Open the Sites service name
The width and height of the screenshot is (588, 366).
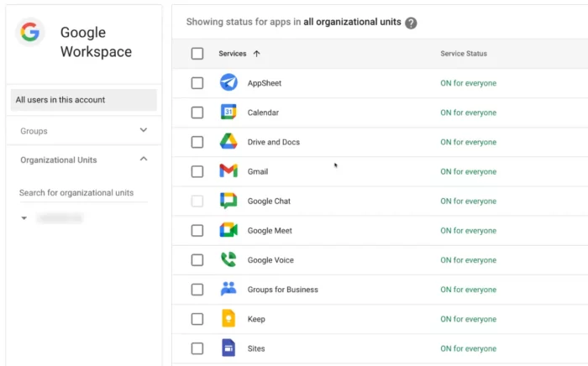[256, 348]
